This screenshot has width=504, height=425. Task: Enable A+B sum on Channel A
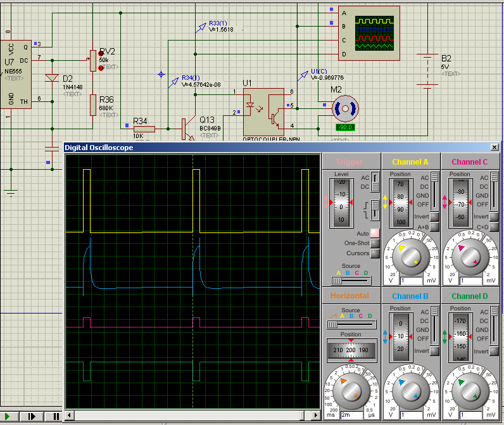(x=434, y=227)
